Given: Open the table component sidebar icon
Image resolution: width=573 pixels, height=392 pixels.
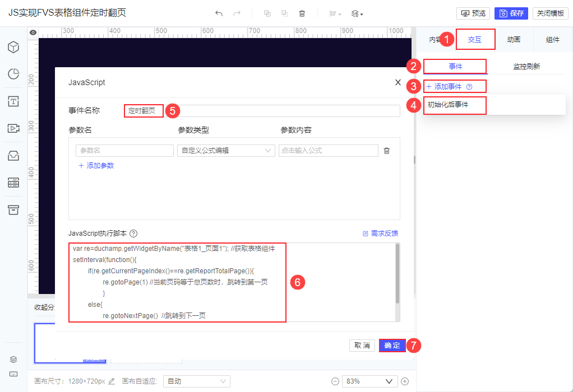Looking at the screenshot, I should [13, 183].
